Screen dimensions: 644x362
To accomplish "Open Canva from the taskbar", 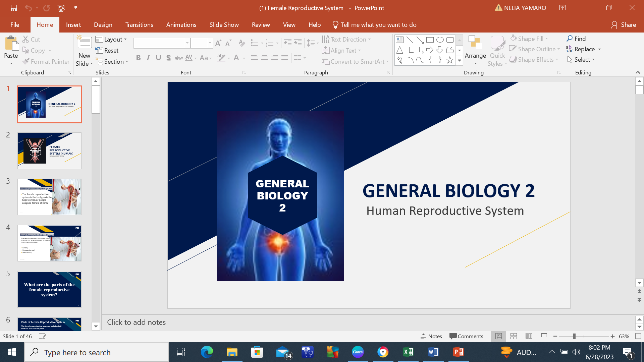I will coord(358,352).
